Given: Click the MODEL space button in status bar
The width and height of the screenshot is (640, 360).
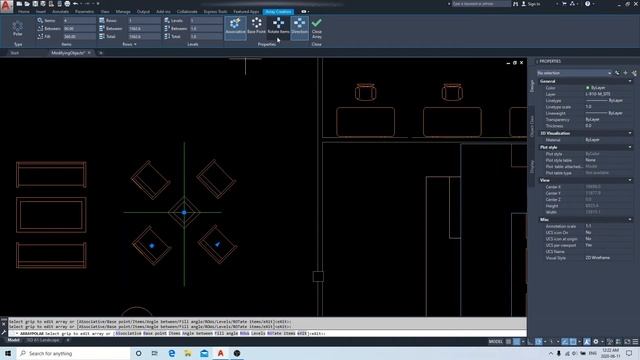Looking at the screenshot, I should (496, 342).
